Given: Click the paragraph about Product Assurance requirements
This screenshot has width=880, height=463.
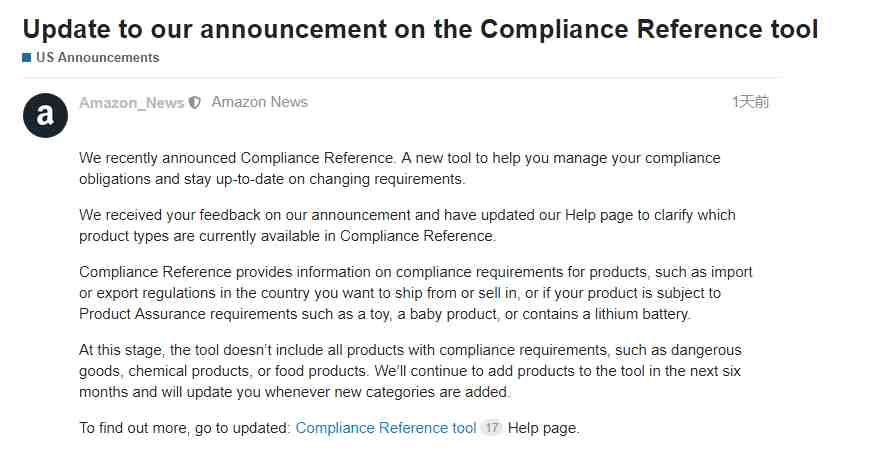Looking at the screenshot, I should (x=416, y=292).
